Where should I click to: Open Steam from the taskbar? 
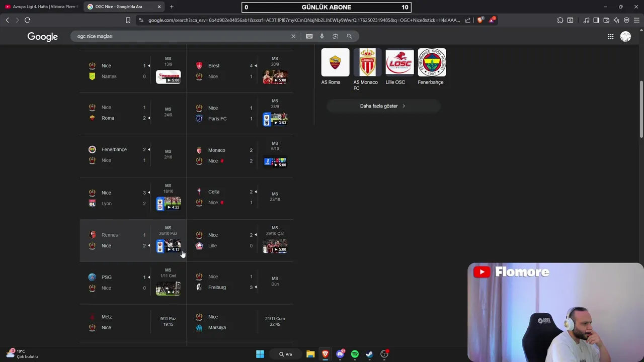coord(369,354)
